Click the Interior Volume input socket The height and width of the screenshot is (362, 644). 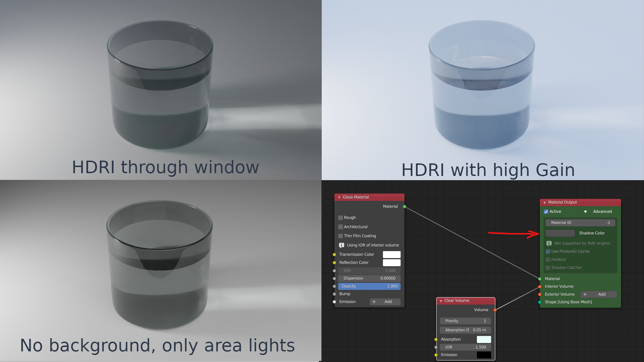point(540,287)
